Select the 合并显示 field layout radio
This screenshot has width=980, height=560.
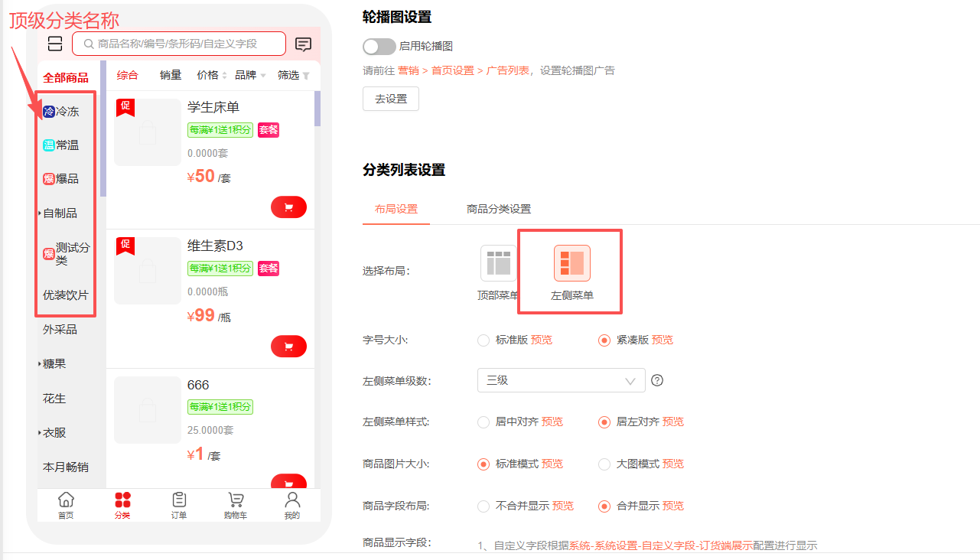click(x=604, y=506)
